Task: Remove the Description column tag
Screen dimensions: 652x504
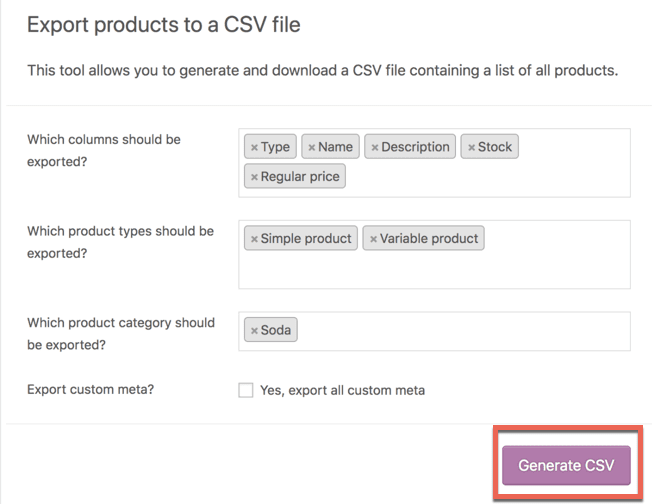Action: tap(375, 148)
